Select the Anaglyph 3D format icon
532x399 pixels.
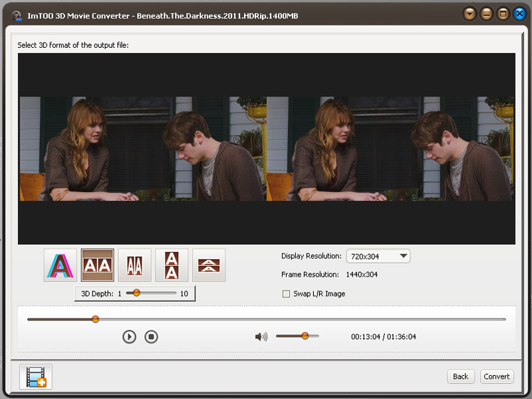(61, 265)
